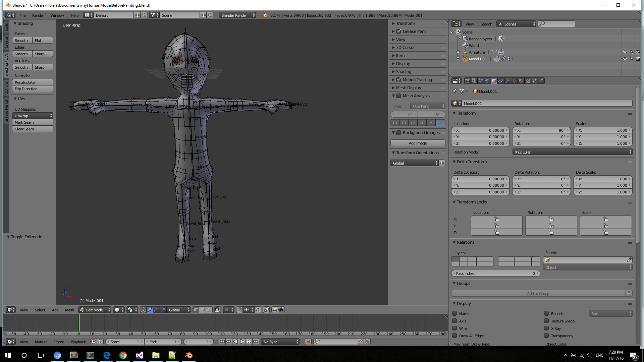This screenshot has height=362, width=644.
Task: Click the Location X value field
Action: pyautogui.click(x=480, y=130)
